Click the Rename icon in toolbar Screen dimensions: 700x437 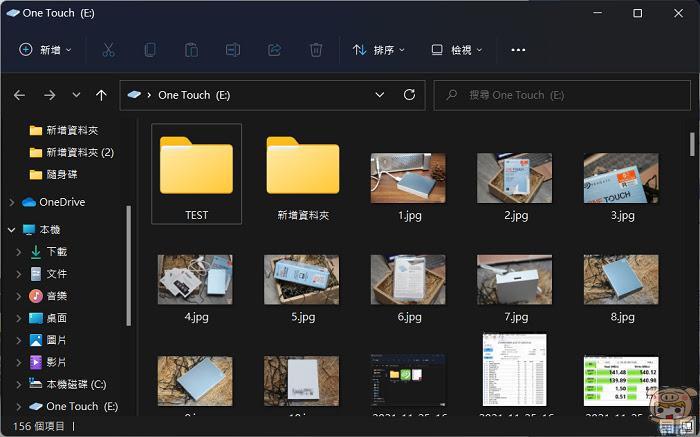click(x=233, y=50)
